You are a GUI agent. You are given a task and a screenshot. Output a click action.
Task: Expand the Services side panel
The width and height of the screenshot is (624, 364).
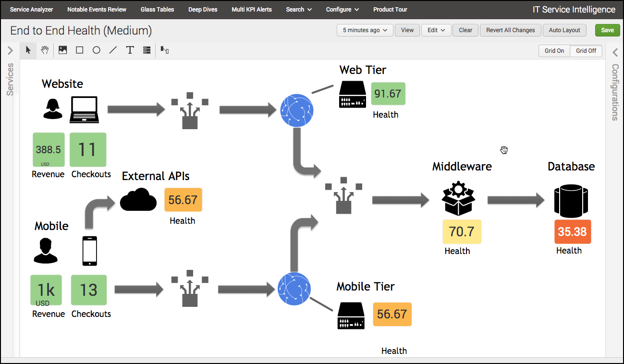pyautogui.click(x=10, y=49)
